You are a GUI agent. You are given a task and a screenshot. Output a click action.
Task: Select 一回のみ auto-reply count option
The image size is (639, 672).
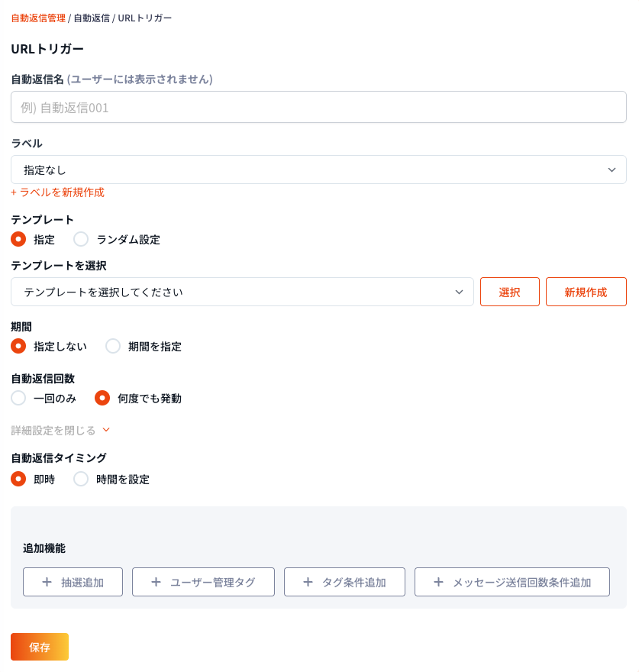(x=19, y=398)
